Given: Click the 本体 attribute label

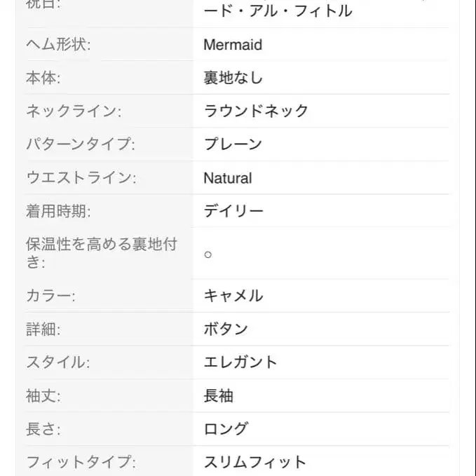Looking at the screenshot, I should (x=43, y=78).
